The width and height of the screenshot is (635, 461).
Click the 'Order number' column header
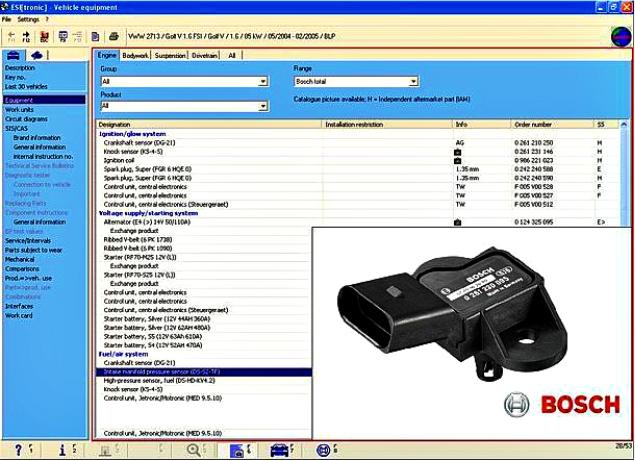[552, 124]
